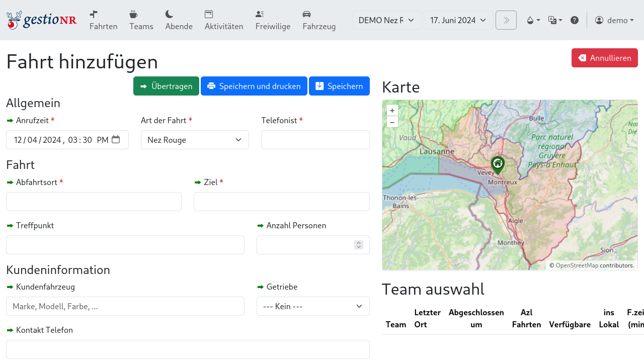
Task: Open the help question mark icon
Action: [x=574, y=20]
